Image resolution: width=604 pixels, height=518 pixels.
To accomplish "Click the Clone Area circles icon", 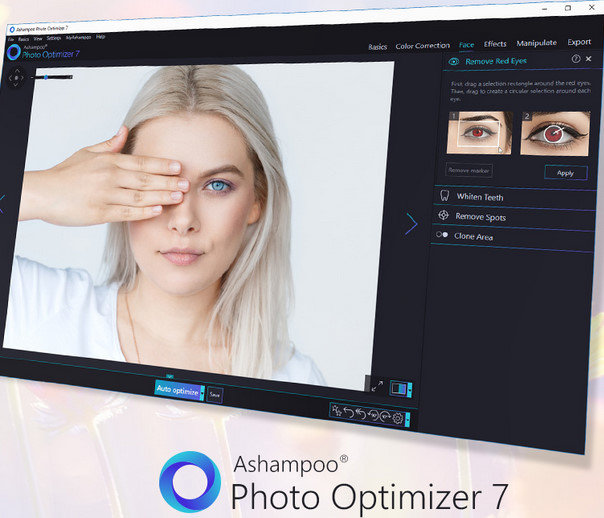I will click(442, 235).
